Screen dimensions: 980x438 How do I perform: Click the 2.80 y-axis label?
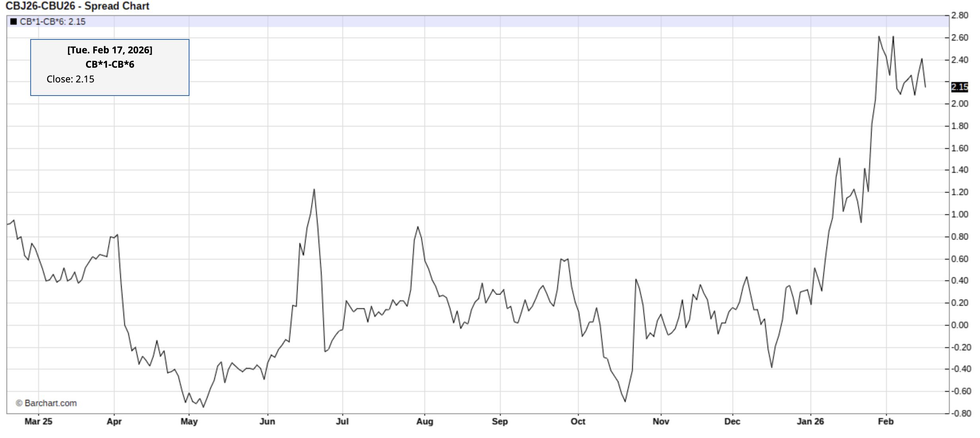960,16
